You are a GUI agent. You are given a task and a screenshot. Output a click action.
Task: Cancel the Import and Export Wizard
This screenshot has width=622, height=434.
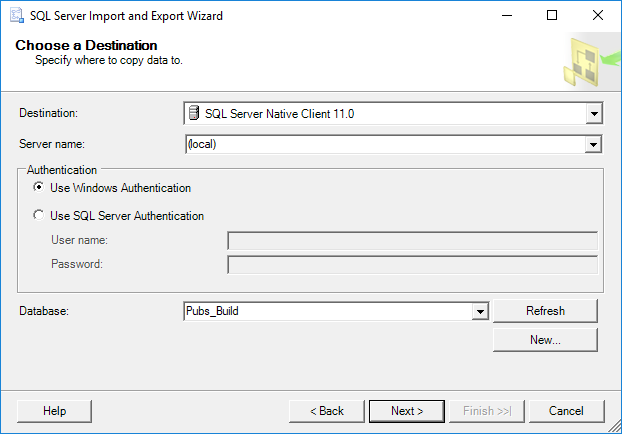(566, 411)
